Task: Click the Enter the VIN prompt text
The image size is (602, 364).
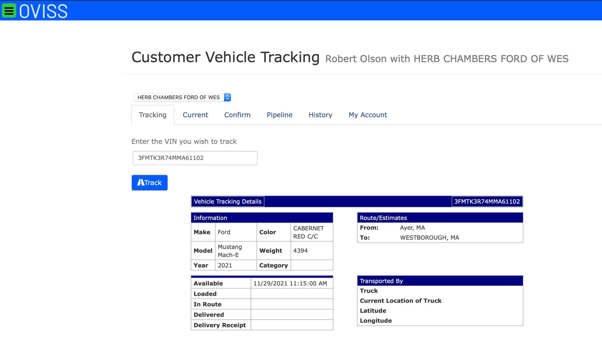Action: 184,142
